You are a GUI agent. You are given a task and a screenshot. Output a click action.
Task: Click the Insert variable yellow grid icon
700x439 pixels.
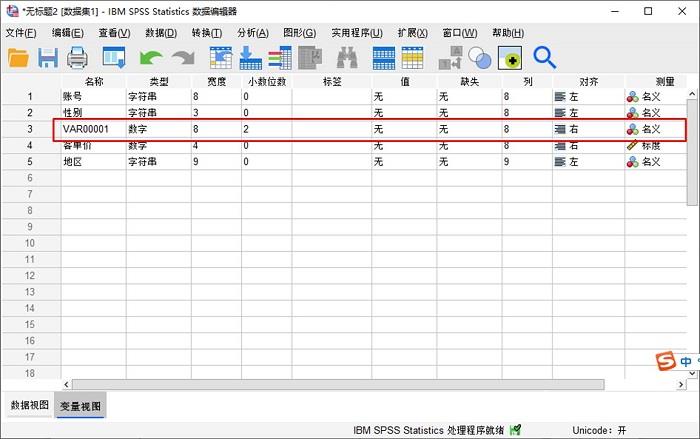click(412, 58)
